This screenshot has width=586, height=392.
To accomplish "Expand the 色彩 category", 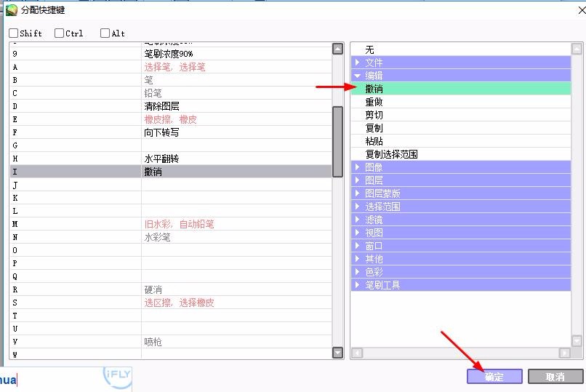I will tap(357, 272).
